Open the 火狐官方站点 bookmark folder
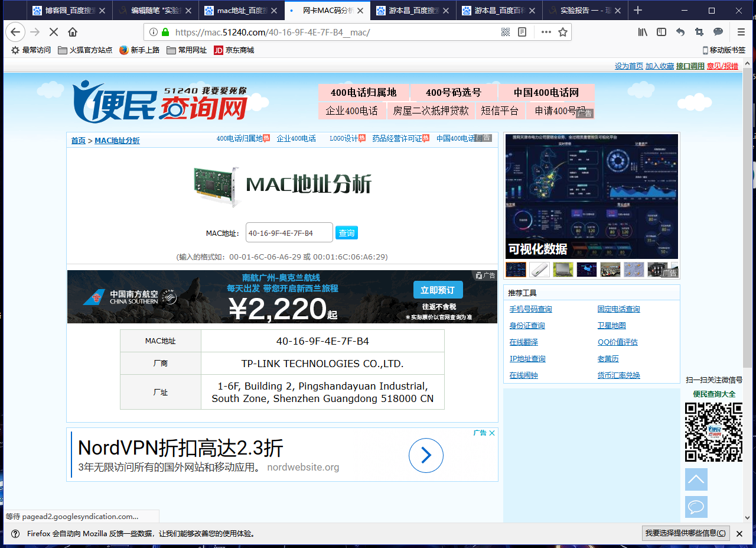This screenshot has width=756, height=548. click(x=85, y=50)
